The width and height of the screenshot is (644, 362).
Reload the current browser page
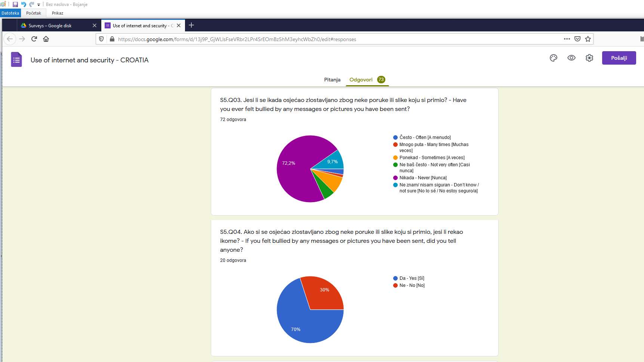point(34,39)
